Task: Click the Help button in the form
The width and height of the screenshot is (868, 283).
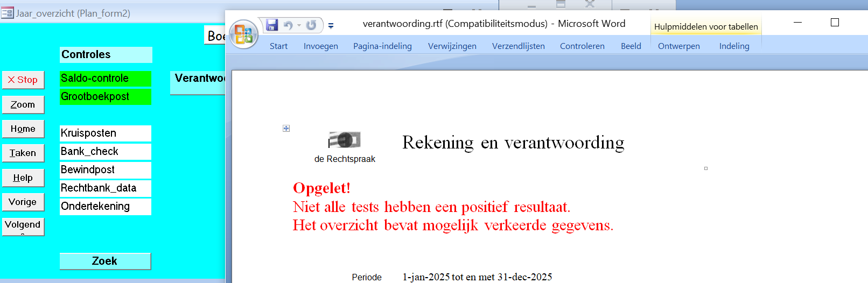Action: (23, 178)
